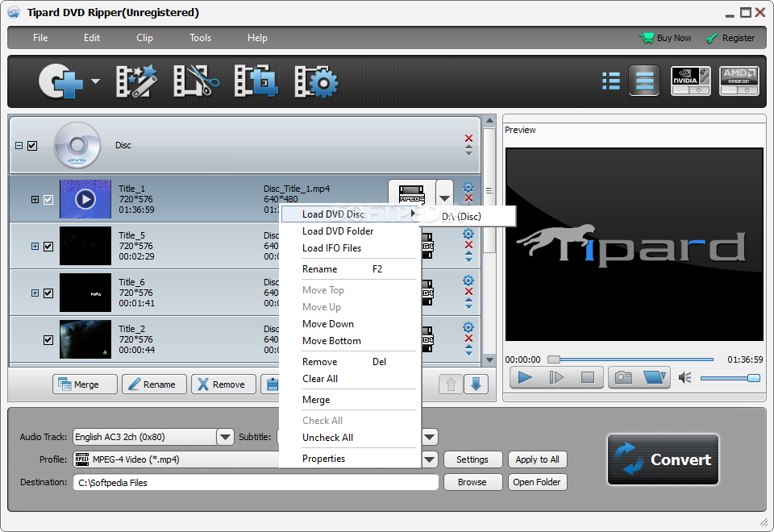Click the Convert button
This screenshot has width=774, height=532.
pos(663,459)
